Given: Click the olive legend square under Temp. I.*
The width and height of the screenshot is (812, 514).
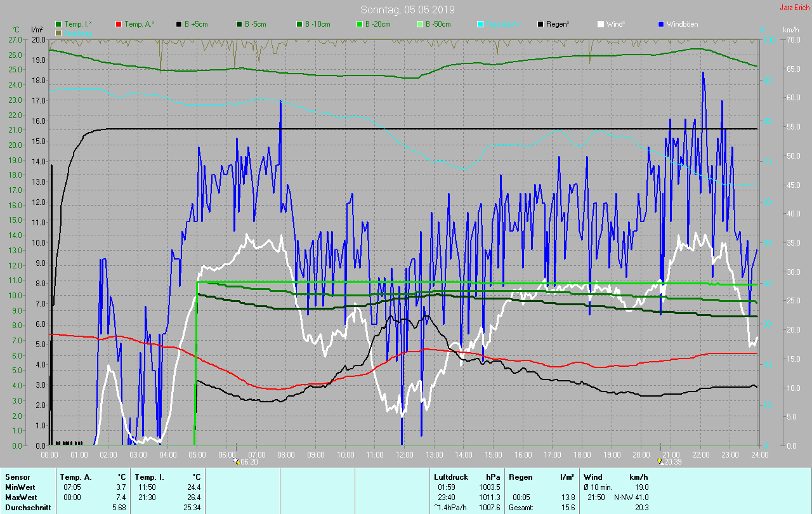Looking at the screenshot, I should click(x=58, y=32).
